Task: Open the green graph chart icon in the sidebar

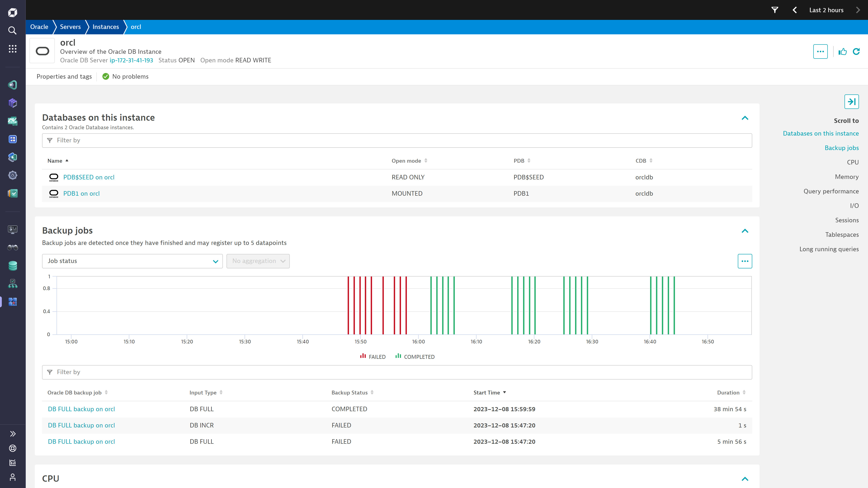Action: click(x=12, y=121)
